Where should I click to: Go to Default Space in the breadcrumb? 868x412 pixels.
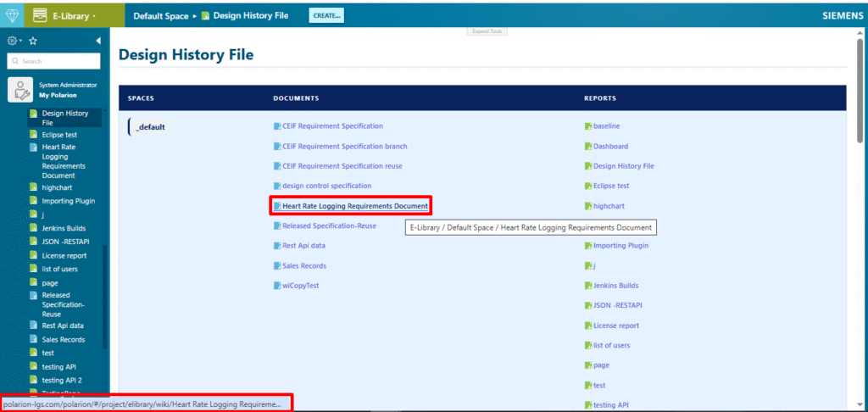[x=160, y=16]
